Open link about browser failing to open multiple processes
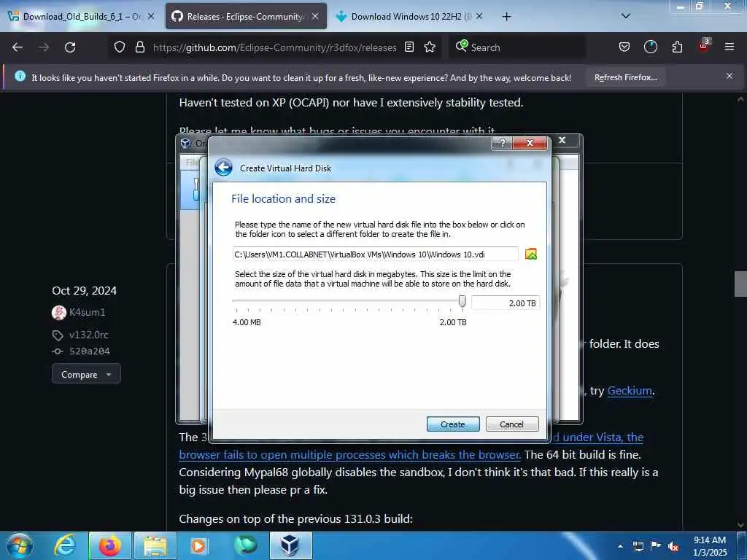Viewport: 747px width, 560px height. click(349, 455)
